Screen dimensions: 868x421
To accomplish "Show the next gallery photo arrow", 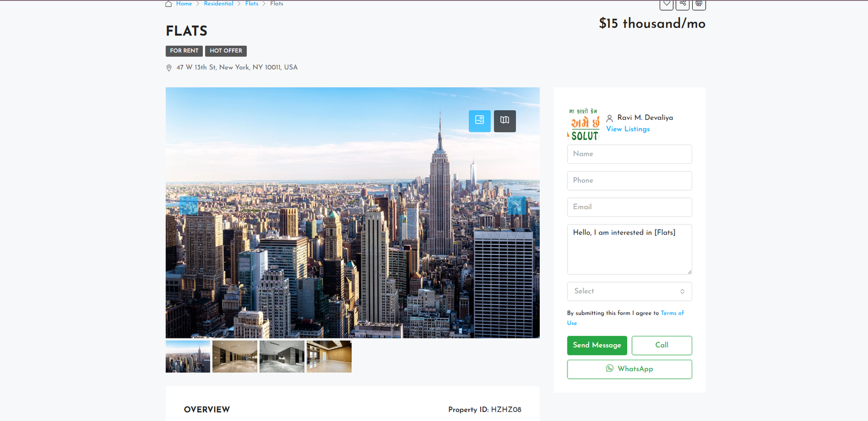I will [x=516, y=206].
